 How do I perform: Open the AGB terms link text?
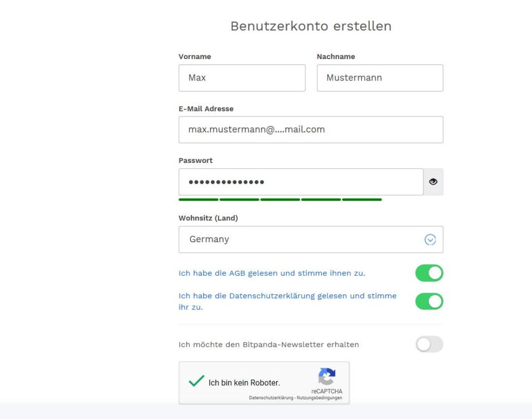point(272,273)
